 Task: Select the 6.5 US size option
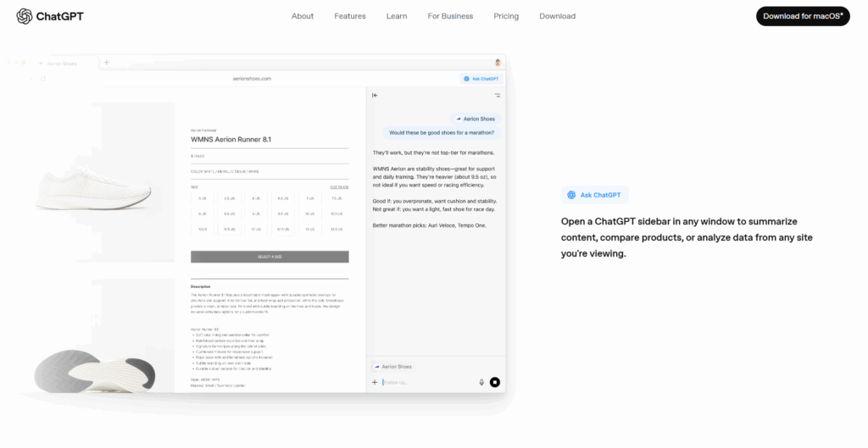[283, 198]
